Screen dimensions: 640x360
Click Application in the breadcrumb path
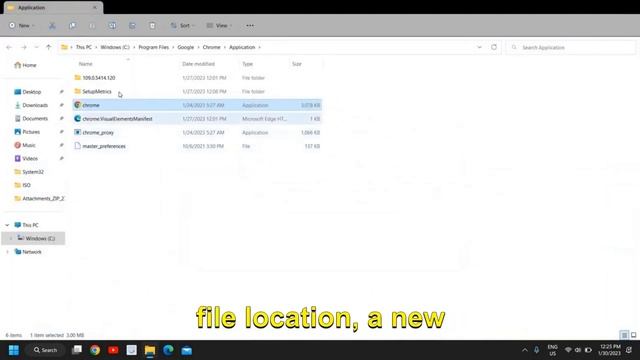(x=242, y=47)
